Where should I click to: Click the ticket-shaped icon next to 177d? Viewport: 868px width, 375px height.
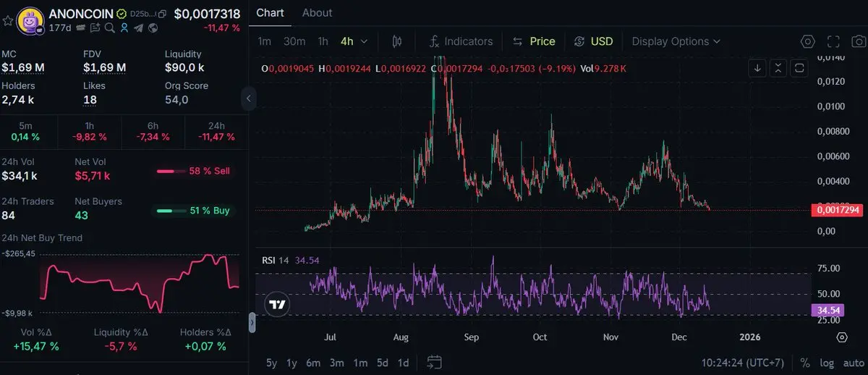pyautogui.click(x=80, y=28)
